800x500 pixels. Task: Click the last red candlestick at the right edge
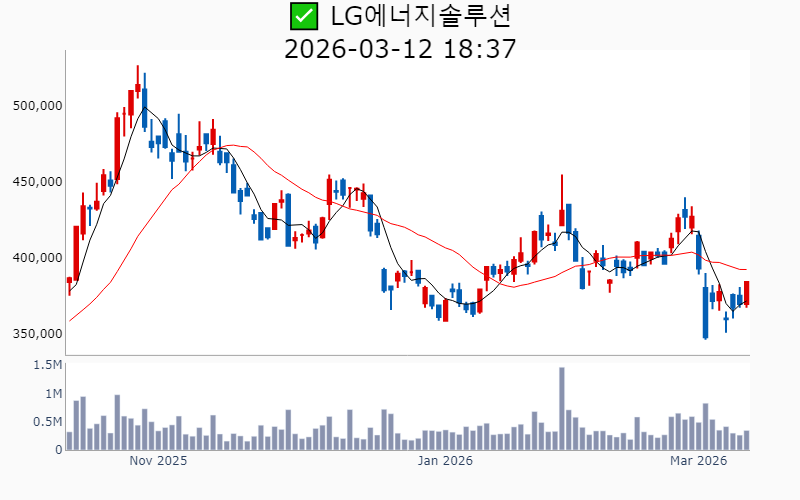click(x=746, y=293)
